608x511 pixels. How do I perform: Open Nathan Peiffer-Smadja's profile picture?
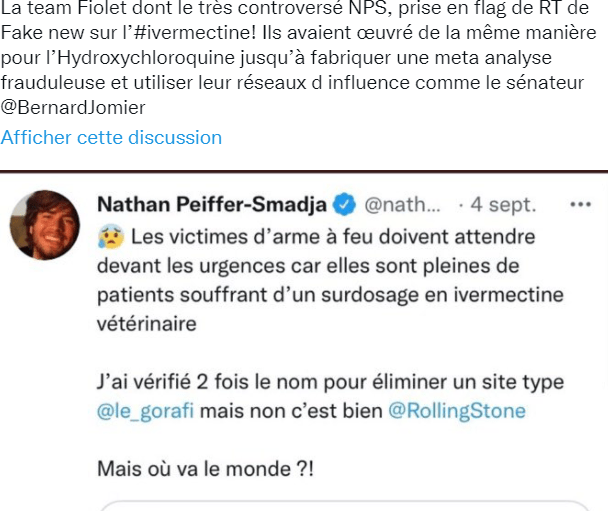(44, 225)
